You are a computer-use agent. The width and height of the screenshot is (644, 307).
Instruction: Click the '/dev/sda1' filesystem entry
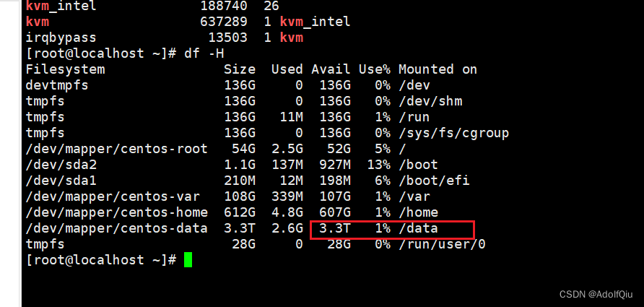click(x=61, y=181)
